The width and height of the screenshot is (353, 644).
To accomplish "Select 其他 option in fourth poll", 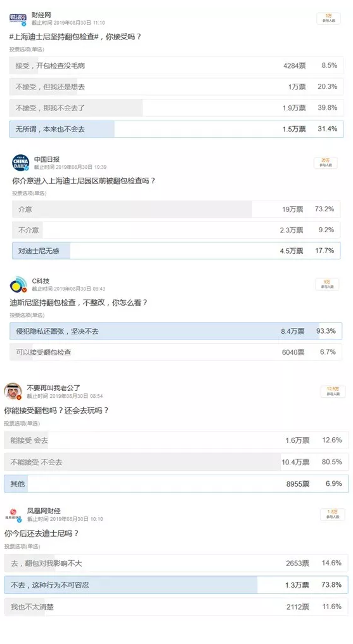I will click(x=176, y=484).
